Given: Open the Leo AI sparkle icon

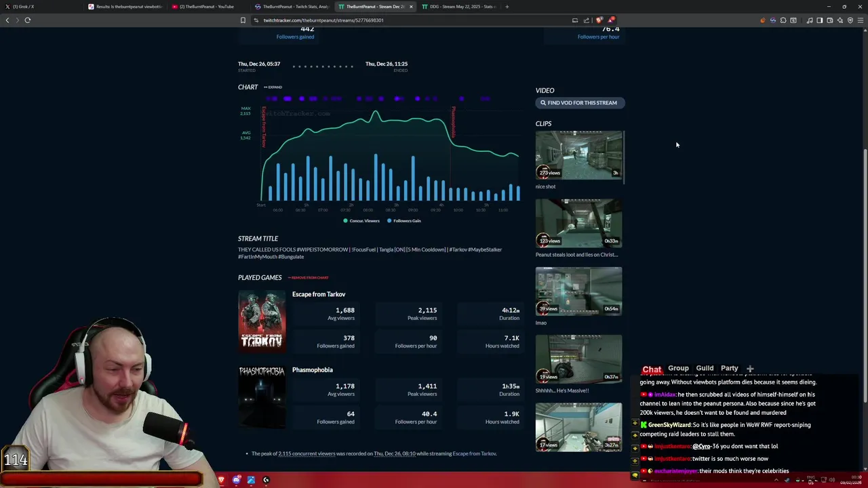Looking at the screenshot, I should pos(840,20).
